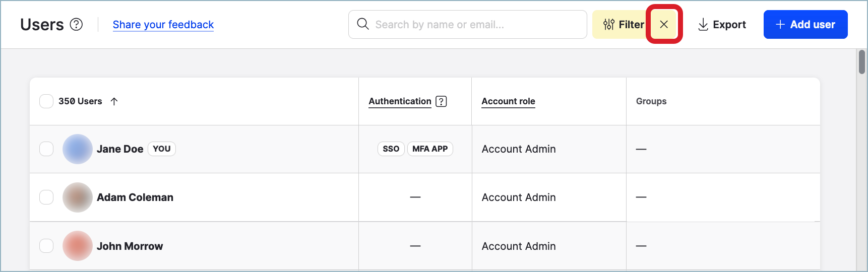Open the Filter options
Viewport: 868px width, 272px height.
[623, 24]
